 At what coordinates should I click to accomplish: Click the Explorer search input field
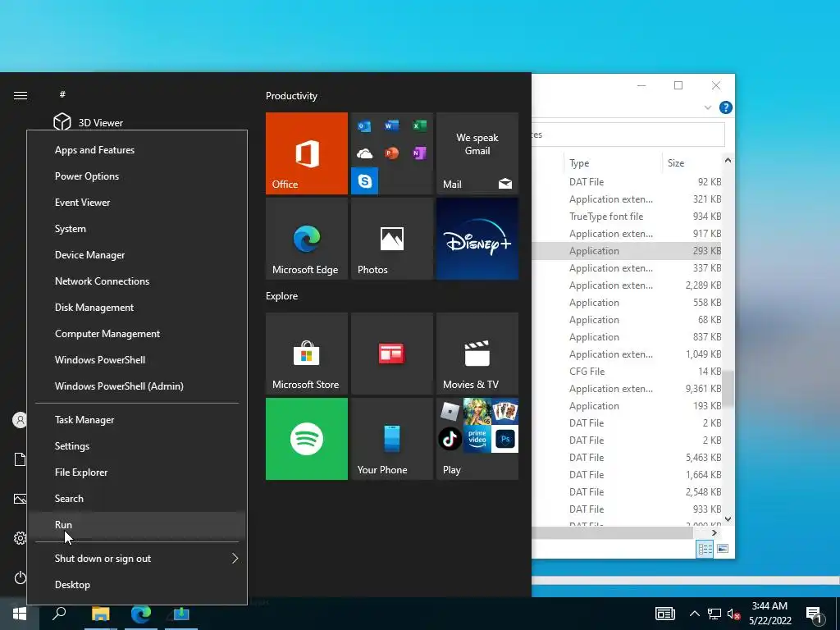(628, 135)
